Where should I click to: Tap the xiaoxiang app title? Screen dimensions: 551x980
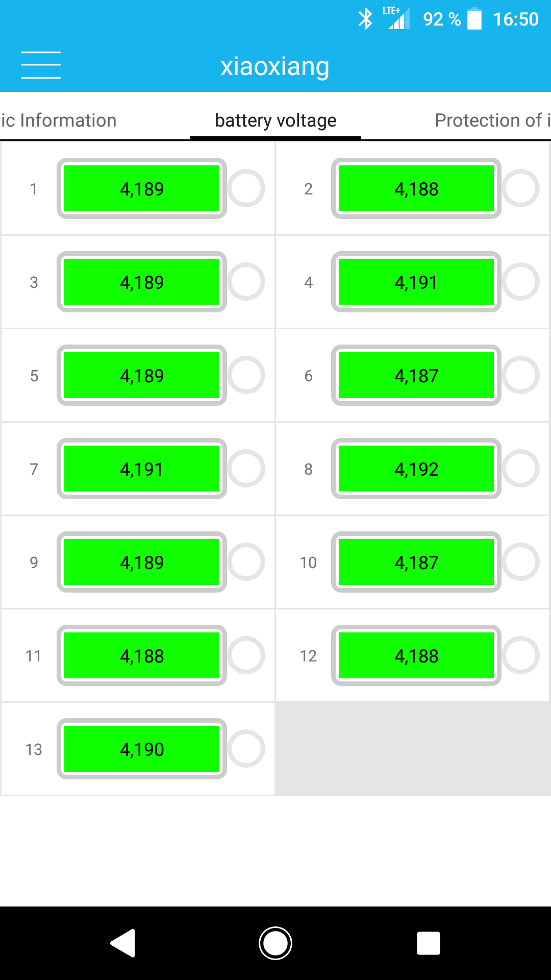pyautogui.click(x=275, y=66)
